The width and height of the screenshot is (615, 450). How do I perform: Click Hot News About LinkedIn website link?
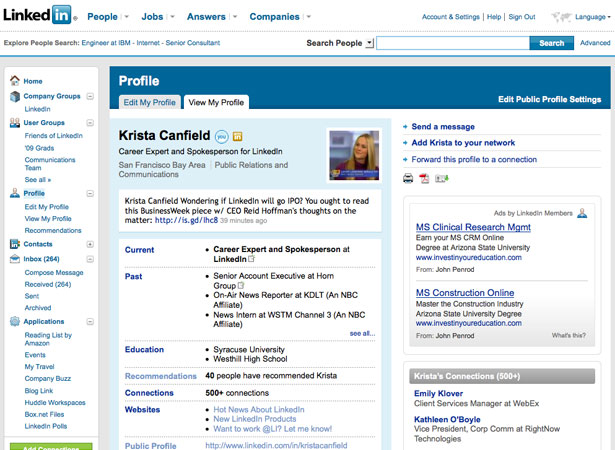point(259,410)
